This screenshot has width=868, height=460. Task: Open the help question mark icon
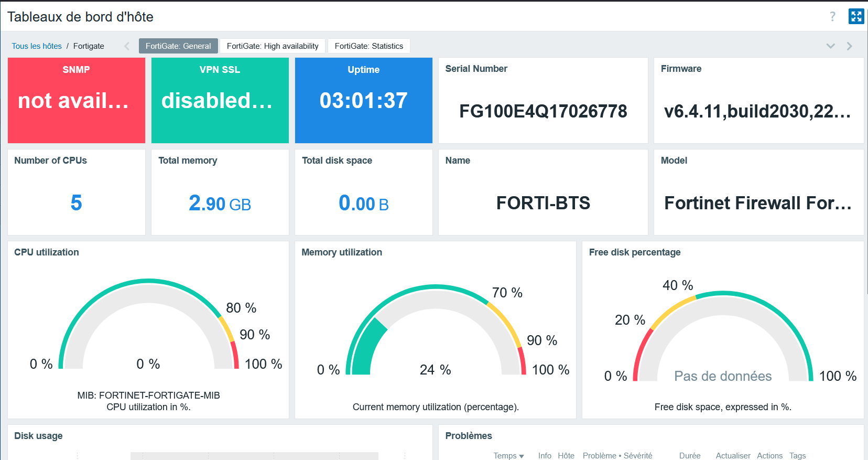coord(832,17)
